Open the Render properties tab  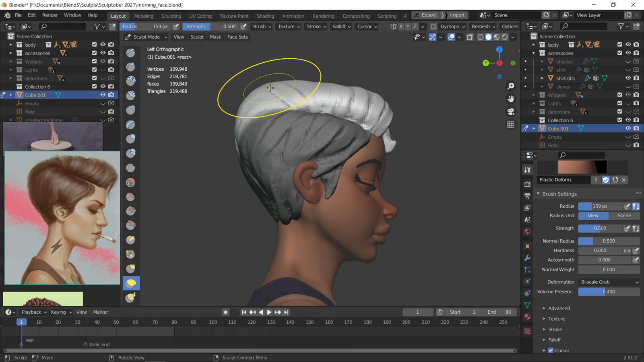coord(527,184)
